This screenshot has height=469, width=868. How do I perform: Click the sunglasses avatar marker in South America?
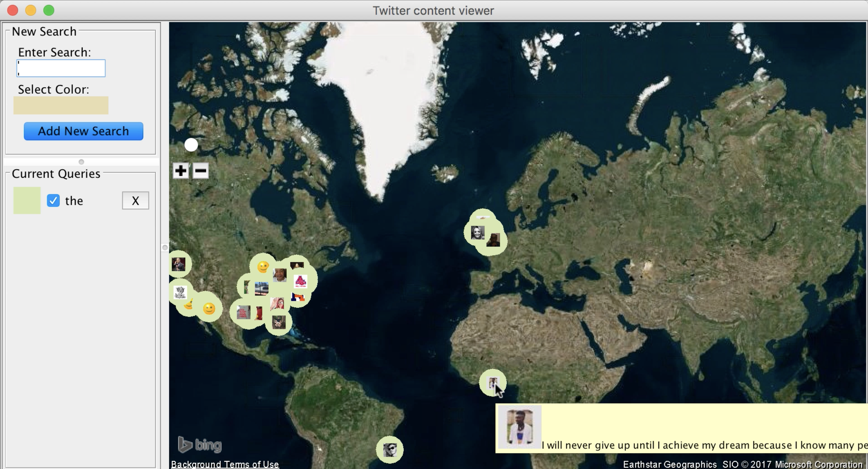pos(390,449)
